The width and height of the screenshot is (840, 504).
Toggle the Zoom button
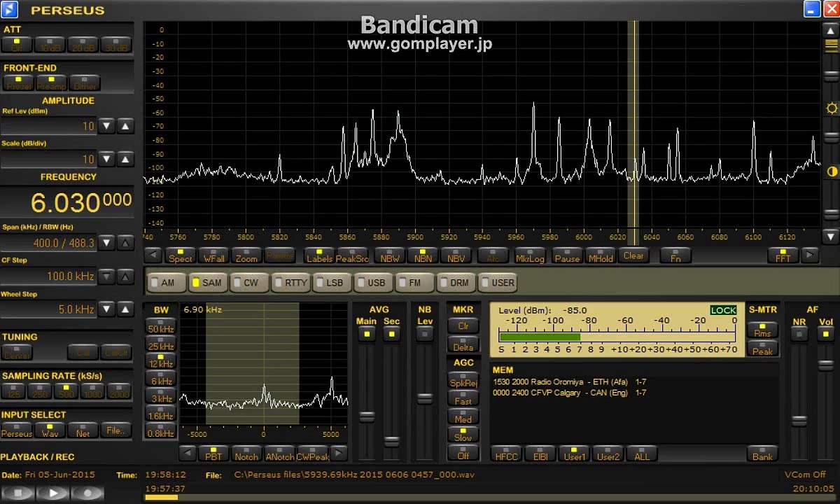pyautogui.click(x=246, y=255)
